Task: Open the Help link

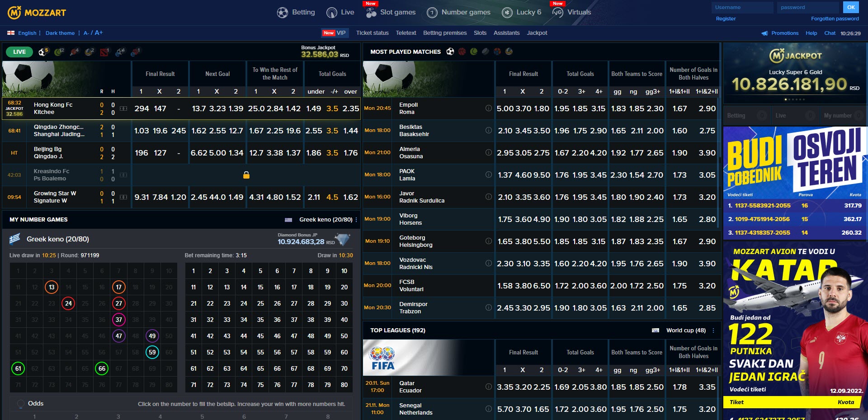Action: [811, 33]
